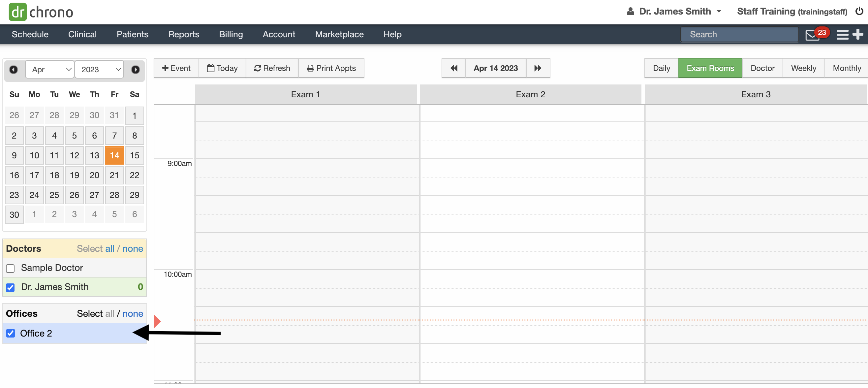The height and width of the screenshot is (388, 868).
Task: Open the month Apr dropdown
Action: (x=50, y=69)
